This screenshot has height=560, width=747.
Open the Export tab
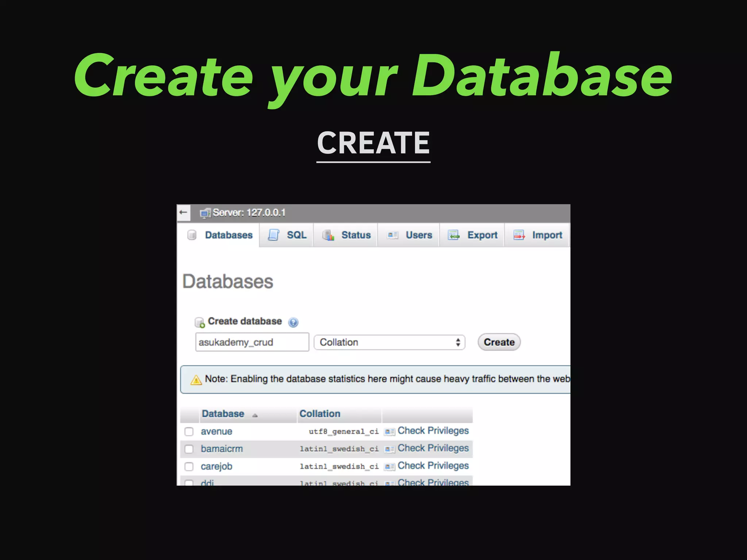pos(472,235)
